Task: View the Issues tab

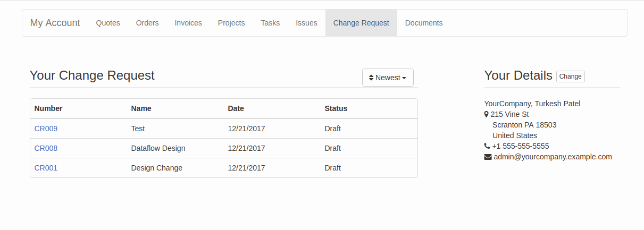Action: click(x=307, y=23)
